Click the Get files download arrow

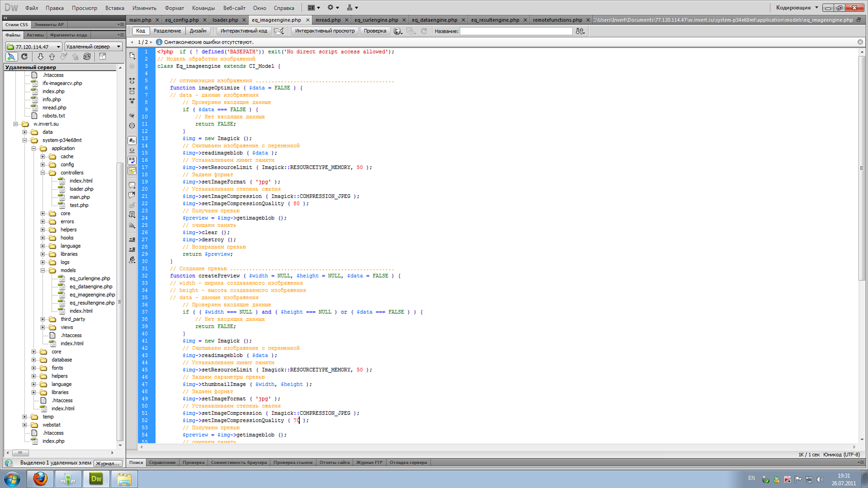coord(40,57)
